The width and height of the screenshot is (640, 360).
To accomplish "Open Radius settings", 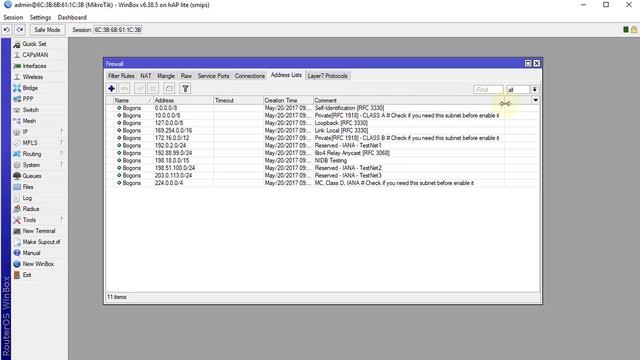I will coord(31,209).
